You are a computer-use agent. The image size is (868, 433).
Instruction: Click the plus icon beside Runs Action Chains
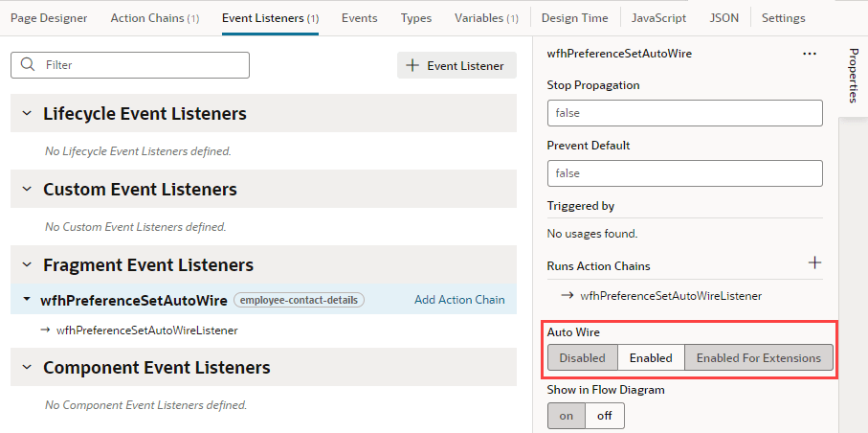tap(814, 262)
